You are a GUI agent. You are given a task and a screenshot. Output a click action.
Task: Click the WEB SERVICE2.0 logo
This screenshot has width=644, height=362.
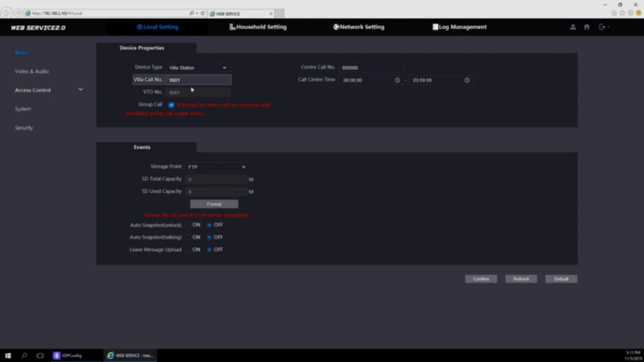[x=38, y=28]
